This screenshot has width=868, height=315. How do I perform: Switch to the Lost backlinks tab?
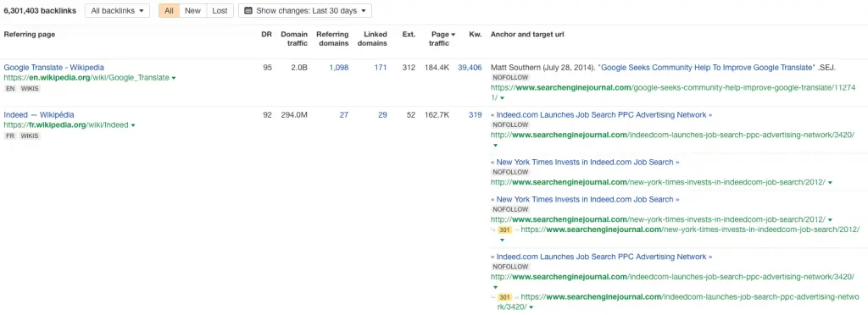pyautogui.click(x=220, y=10)
